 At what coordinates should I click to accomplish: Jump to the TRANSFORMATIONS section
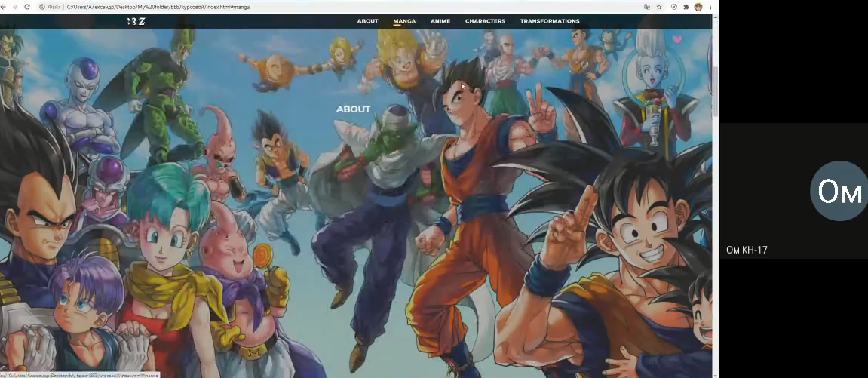(550, 21)
